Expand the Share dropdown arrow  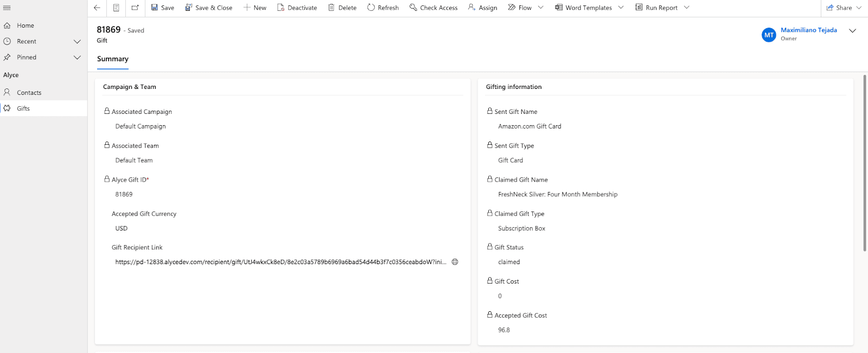[x=859, y=8]
